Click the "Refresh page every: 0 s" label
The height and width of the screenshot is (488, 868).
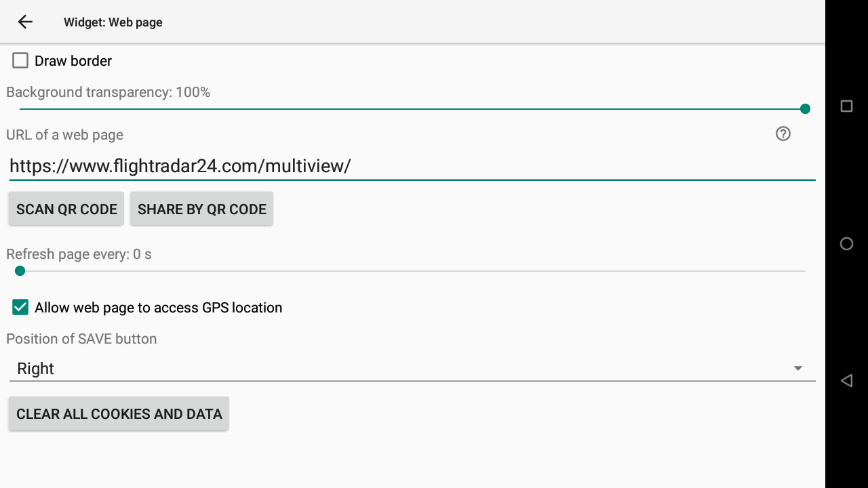click(x=79, y=254)
